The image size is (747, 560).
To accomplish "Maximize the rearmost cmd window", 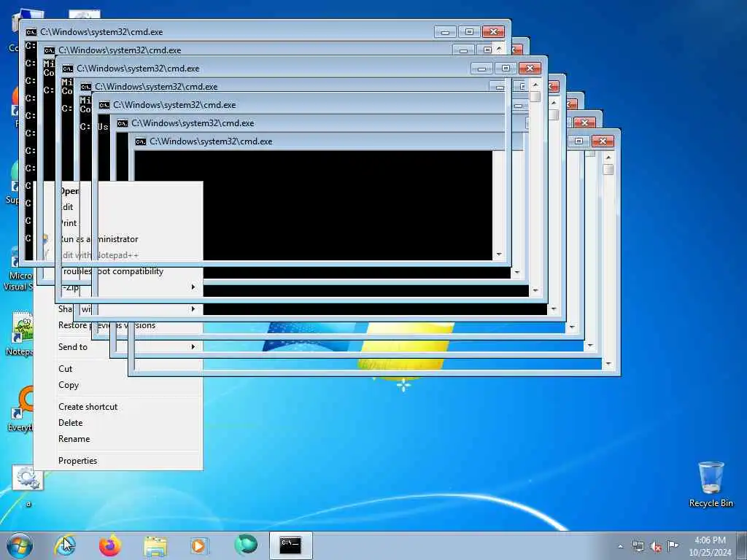I will (578, 141).
